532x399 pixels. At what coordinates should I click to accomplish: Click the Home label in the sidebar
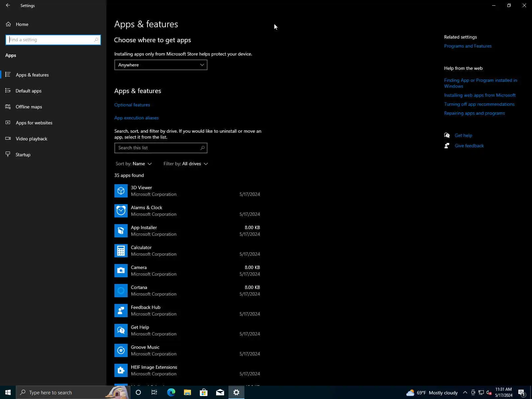(22, 24)
